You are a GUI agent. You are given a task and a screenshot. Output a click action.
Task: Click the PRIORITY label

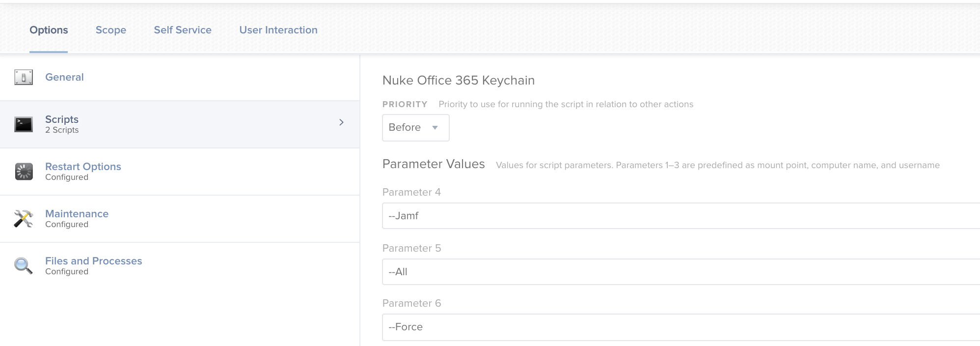click(405, 104)
